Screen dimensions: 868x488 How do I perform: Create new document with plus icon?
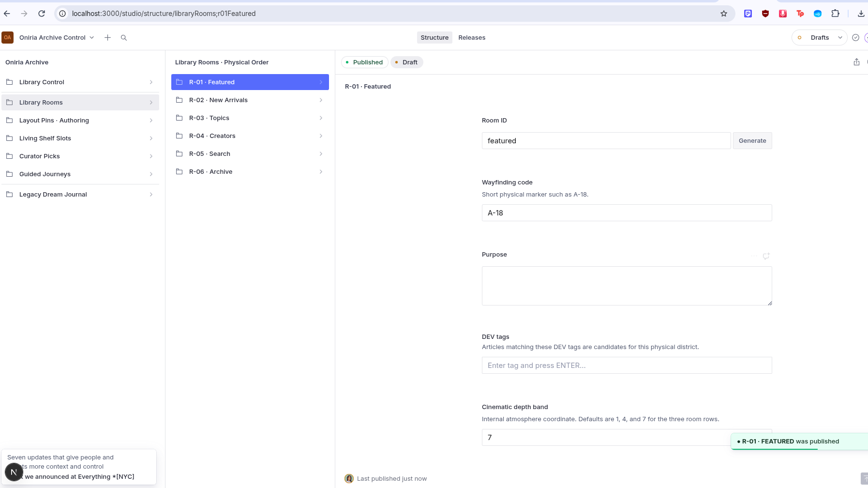pyautogui.click(x=107, y=37)
